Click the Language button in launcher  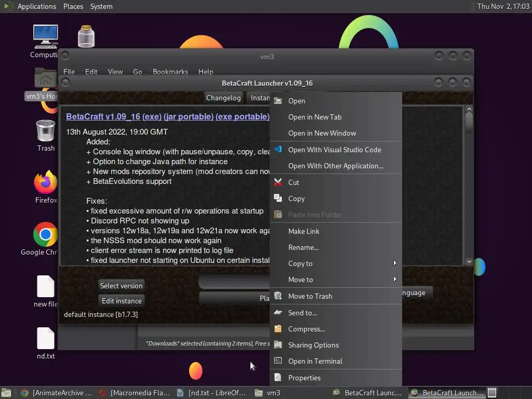click(417, 293)
